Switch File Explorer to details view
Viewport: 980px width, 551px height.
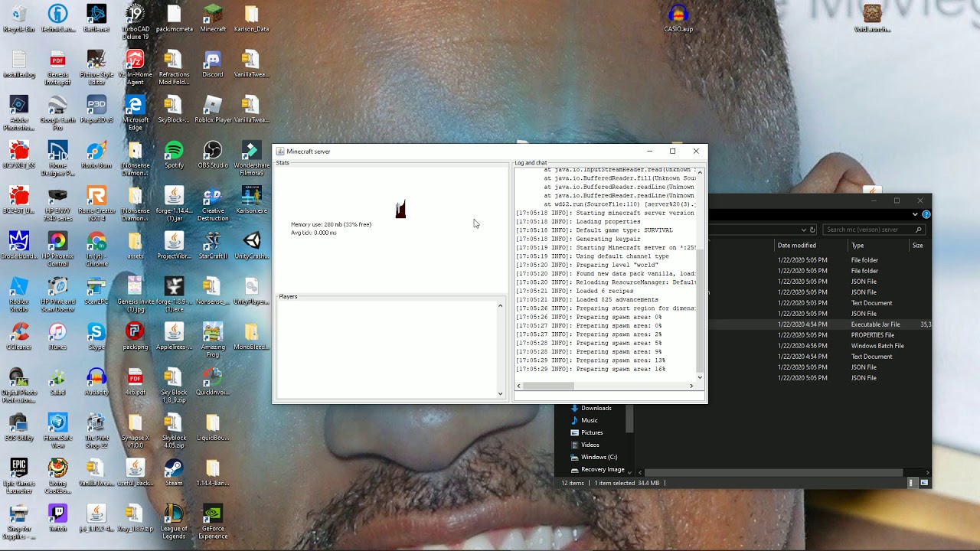(911, 483)
